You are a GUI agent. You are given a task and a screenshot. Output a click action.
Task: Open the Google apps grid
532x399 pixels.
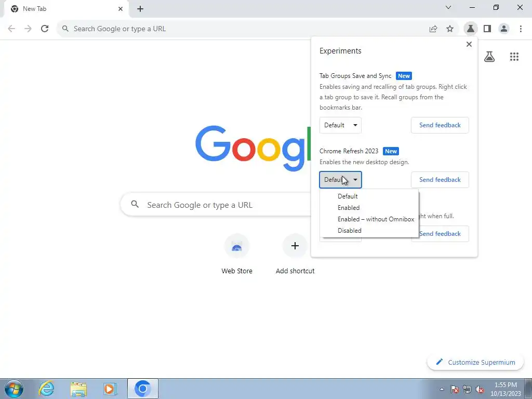514,57
